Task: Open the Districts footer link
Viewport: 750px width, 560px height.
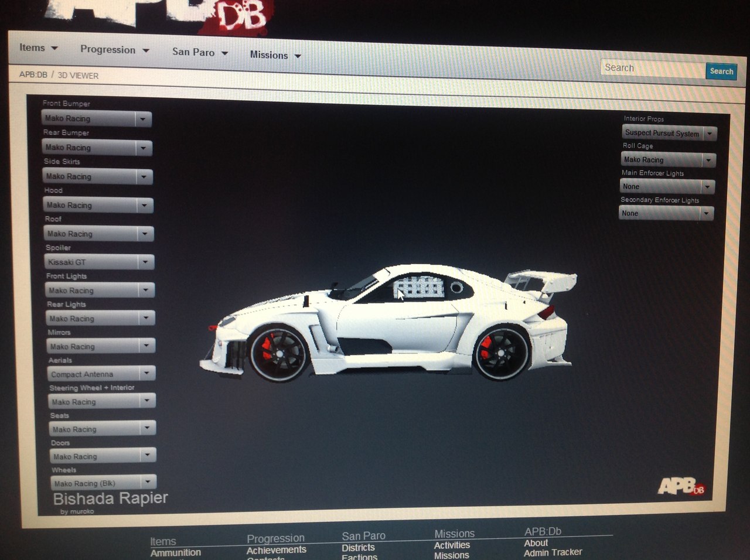Action: (x=358, y=548)
